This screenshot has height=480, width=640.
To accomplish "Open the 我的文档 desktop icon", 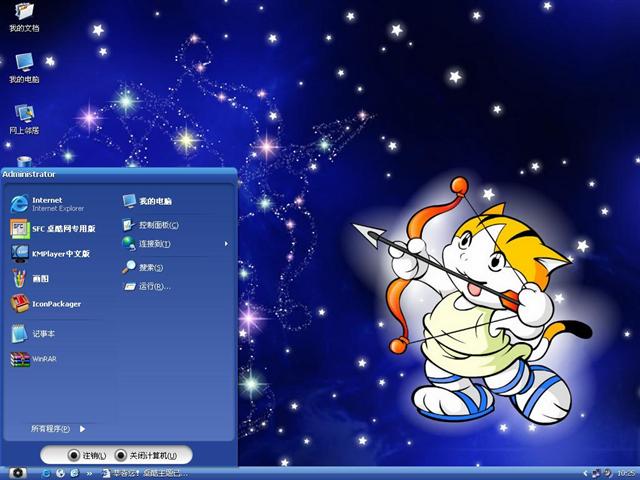I will (24, 17).
